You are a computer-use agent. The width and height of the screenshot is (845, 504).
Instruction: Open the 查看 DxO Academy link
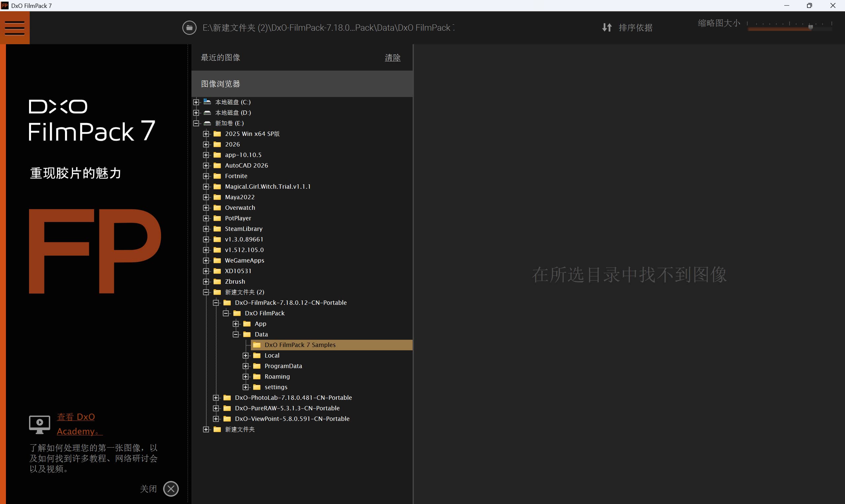click(76, 424)
